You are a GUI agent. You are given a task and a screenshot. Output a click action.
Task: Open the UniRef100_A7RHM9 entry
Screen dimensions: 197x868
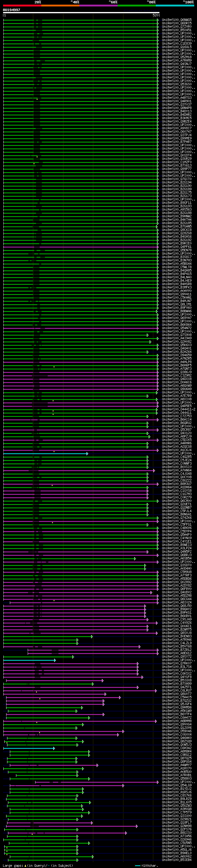[x=177, y=61]
